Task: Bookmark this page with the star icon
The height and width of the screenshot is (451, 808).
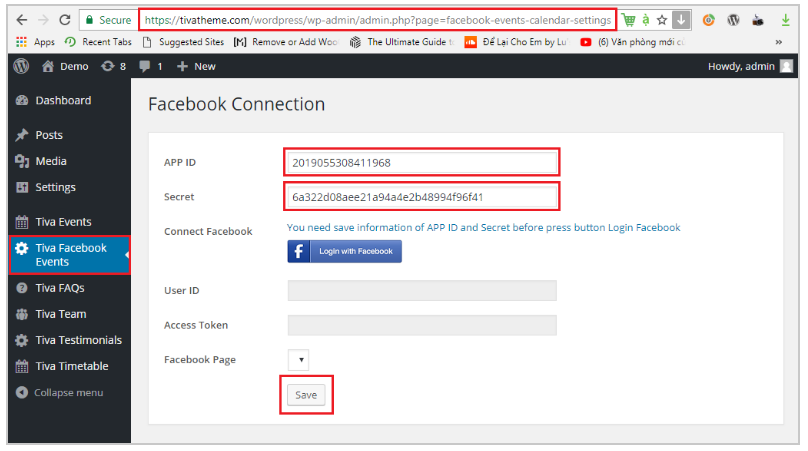Action: click(x=662, y=20)
